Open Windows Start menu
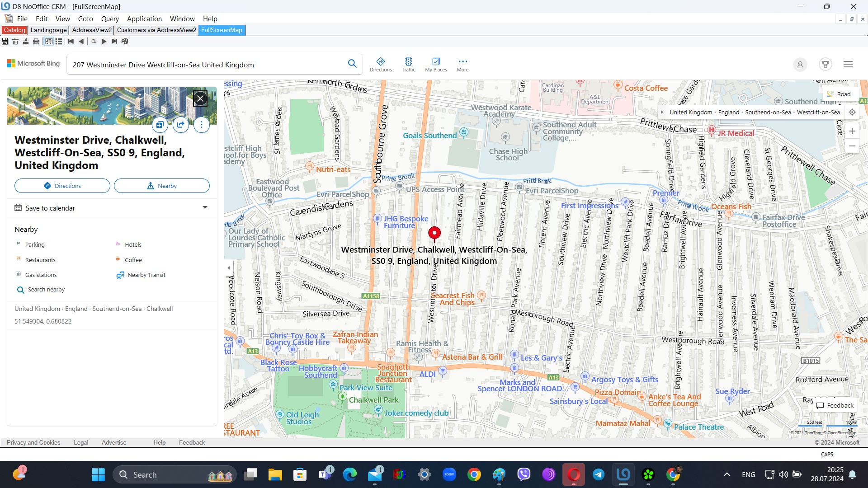Image resolution: width=868 pixels, height=488 pixels. 98,474
